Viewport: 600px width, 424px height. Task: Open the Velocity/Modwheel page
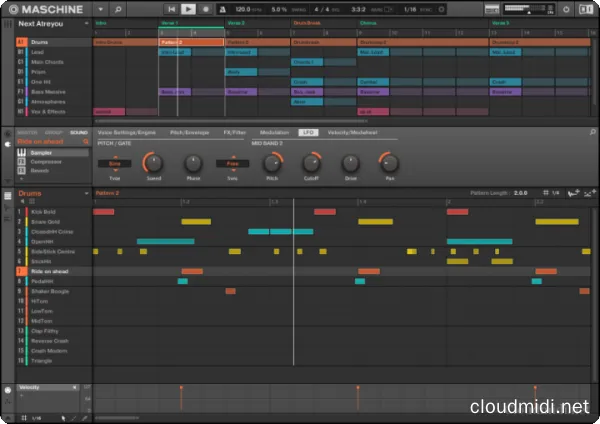point(352,132)
